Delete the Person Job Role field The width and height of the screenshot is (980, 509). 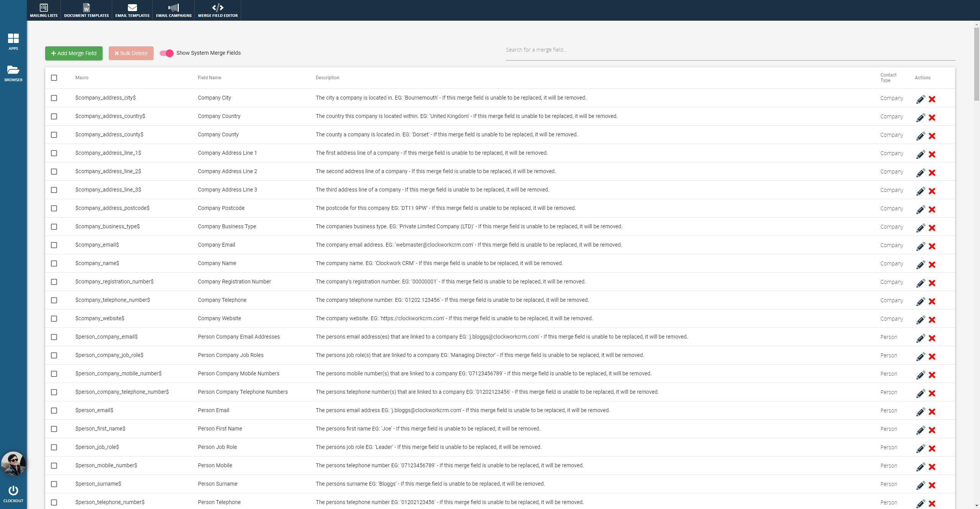tap(932, 448)
